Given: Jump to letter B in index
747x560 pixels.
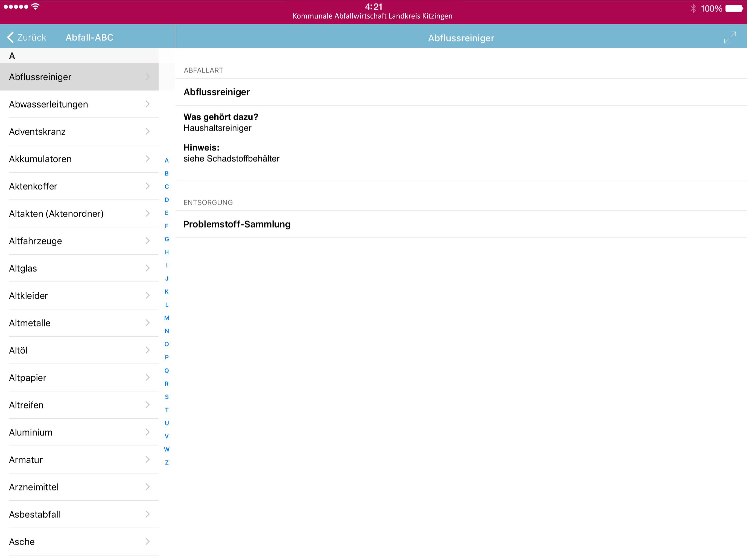Looking at the screenshot, I should pos(167,174).
